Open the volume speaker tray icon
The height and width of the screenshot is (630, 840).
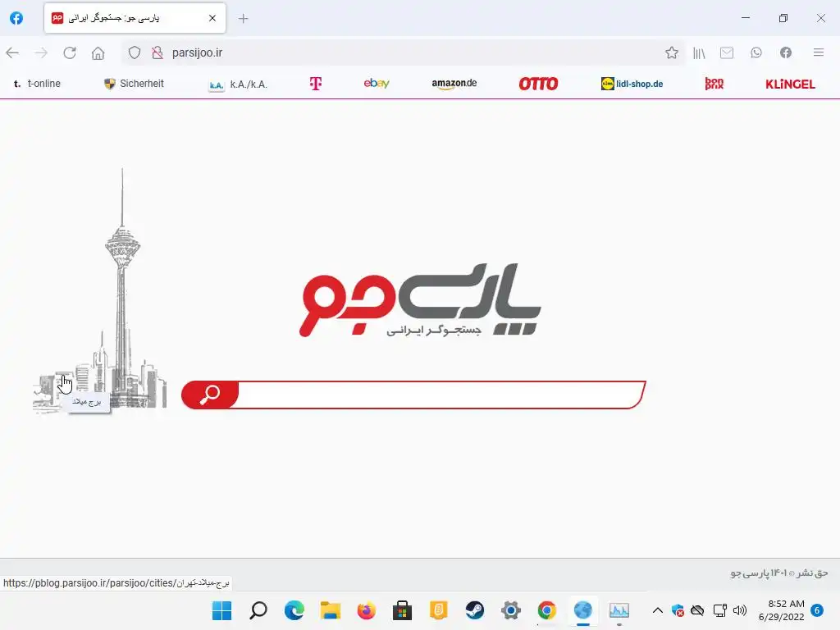click(740, 610)
